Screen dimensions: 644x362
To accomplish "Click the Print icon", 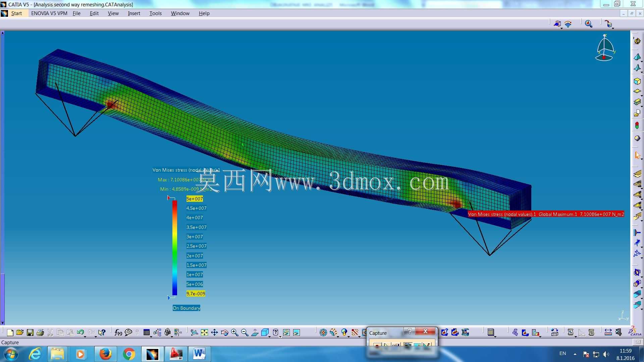I will 40,333.
